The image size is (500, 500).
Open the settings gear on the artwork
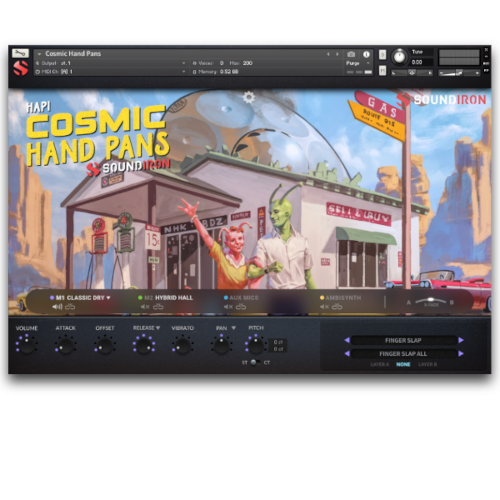[x=249, y=97]
